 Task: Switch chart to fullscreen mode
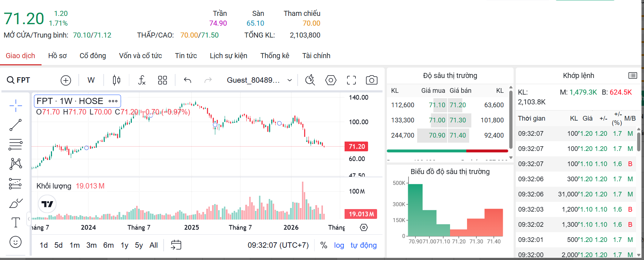coord(351,80)
